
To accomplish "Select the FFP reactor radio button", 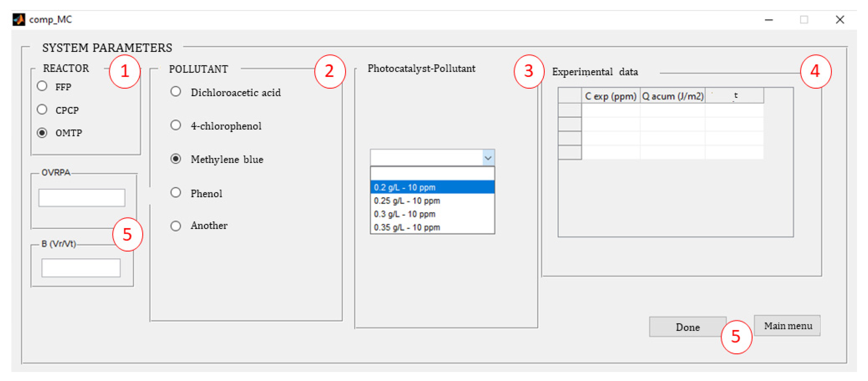I will [42, 86].
